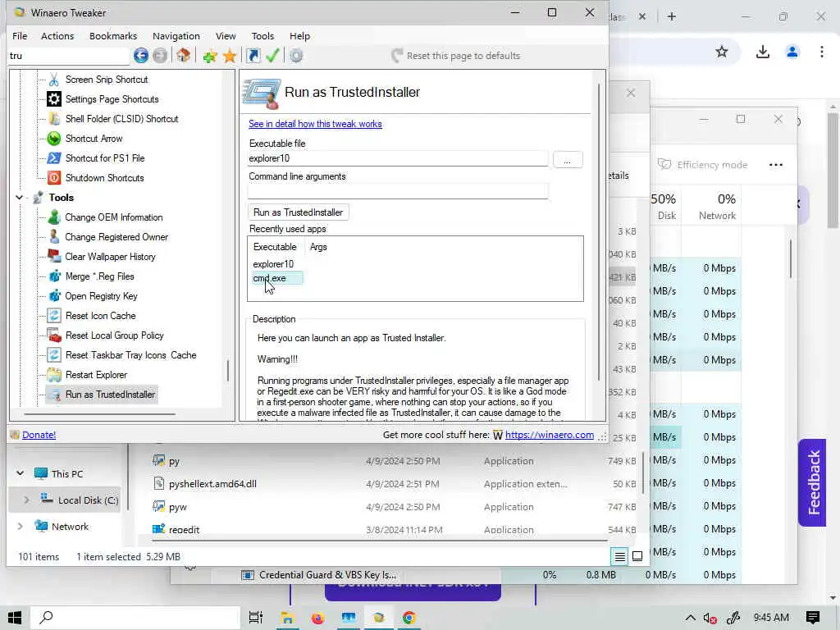Click the Args column header
The image size is (840, 630).
[318, 247]
